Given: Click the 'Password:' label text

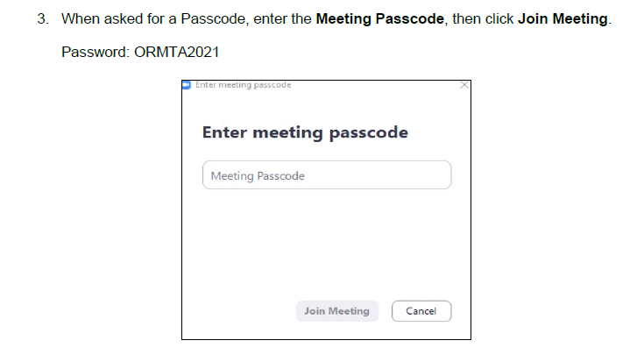Looking at the screenshot, I should (96, 53).
